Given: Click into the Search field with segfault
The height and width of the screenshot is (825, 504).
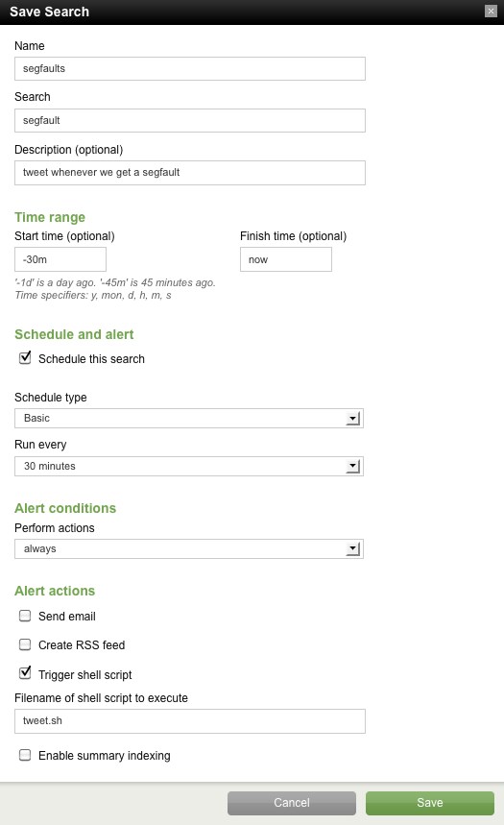Looking at the screenshot, I should coord(190,120).
